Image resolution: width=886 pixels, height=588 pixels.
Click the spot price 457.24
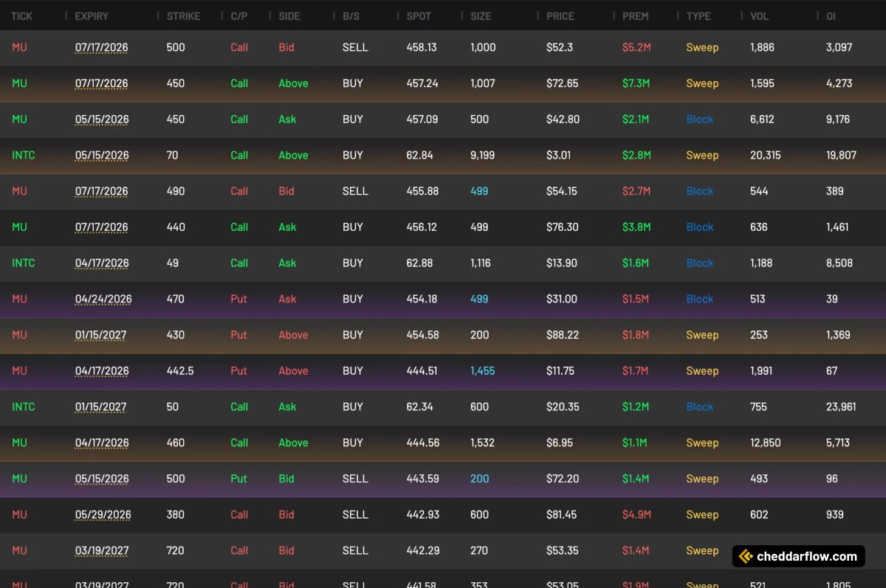(x=422, y=83)
